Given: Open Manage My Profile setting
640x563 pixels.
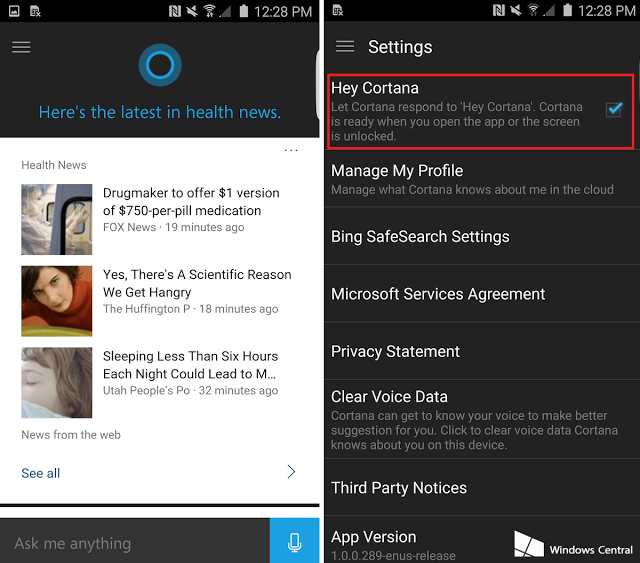Looking at the screenshot, I should (482, 180).
